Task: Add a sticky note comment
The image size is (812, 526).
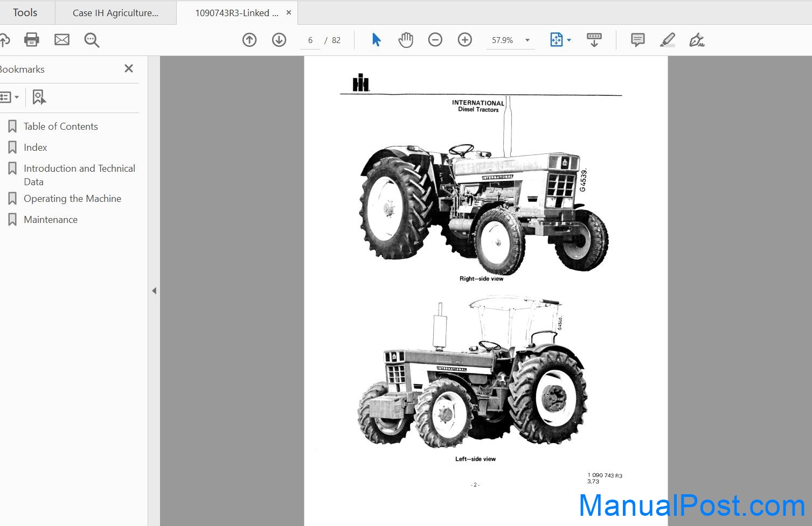Action: (638, 40)
